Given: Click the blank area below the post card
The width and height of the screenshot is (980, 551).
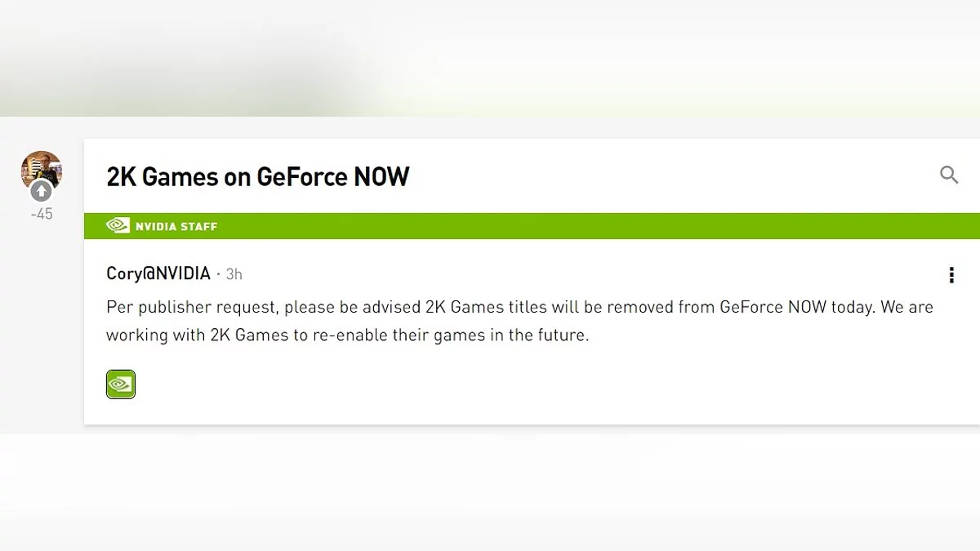Looking at the screenshot, I should (490, 490).
